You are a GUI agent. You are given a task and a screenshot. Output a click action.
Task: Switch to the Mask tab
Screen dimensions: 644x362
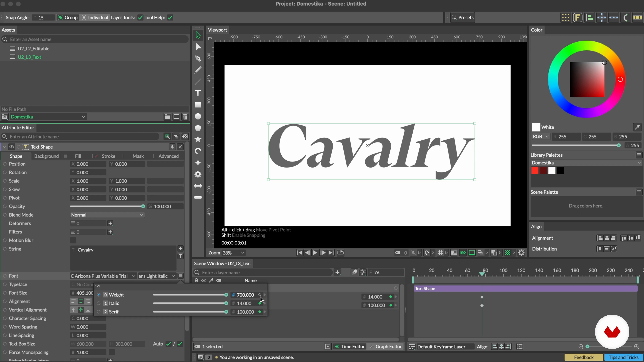[x=138, y=156]
